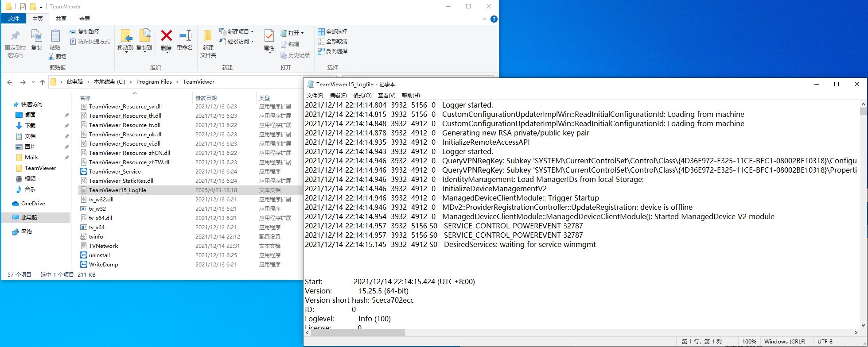The height and width of the screenshot is (347, 868).
Task: Click the Up one level arrow
Action: click(43, 82)
